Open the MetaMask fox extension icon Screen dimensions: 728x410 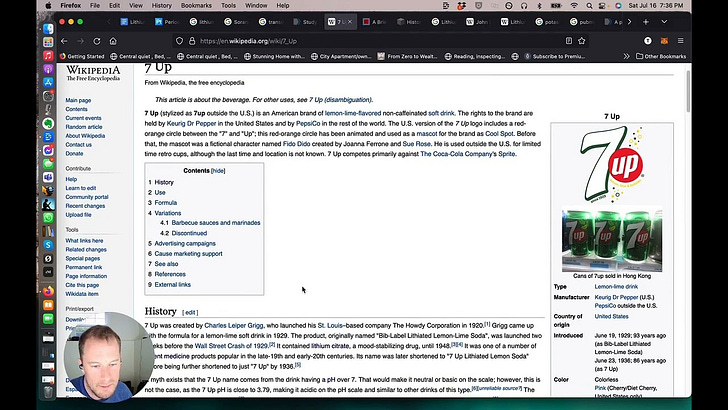[664, 41]
